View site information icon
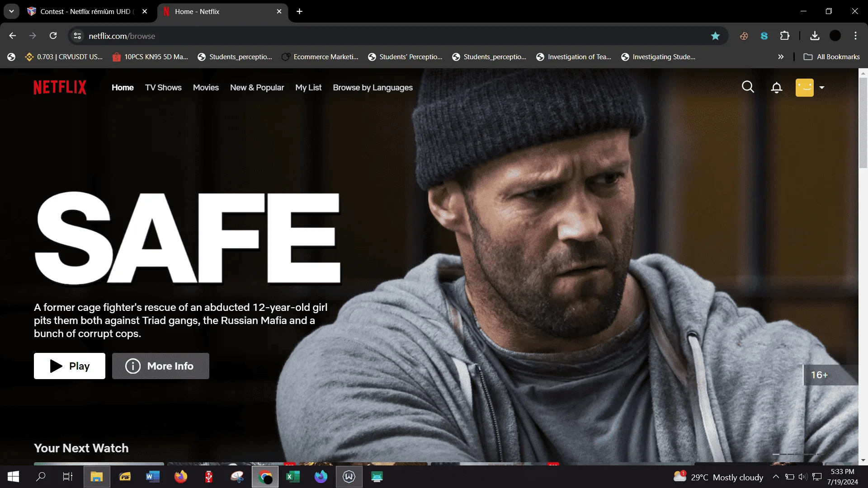 tap(77, 36)
